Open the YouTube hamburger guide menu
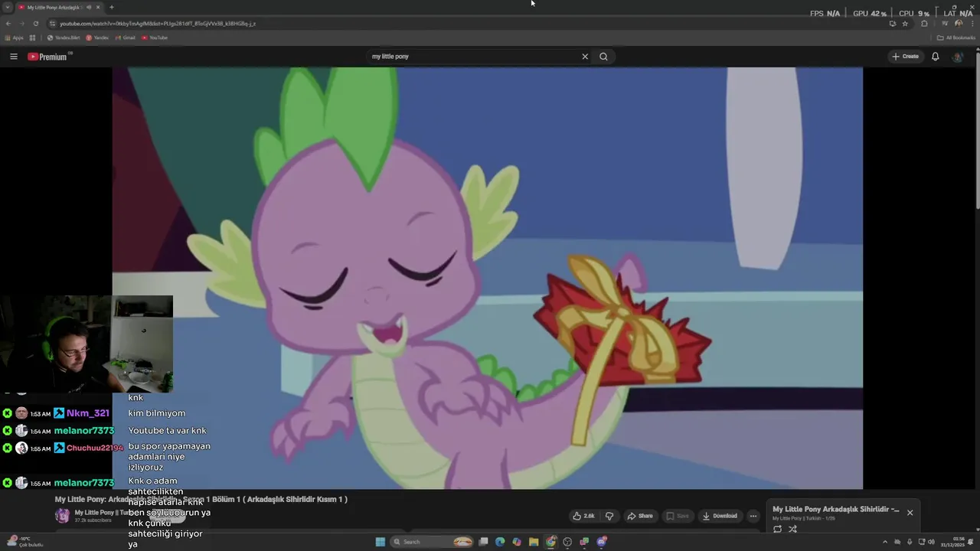980x551 pixels. 13,57
